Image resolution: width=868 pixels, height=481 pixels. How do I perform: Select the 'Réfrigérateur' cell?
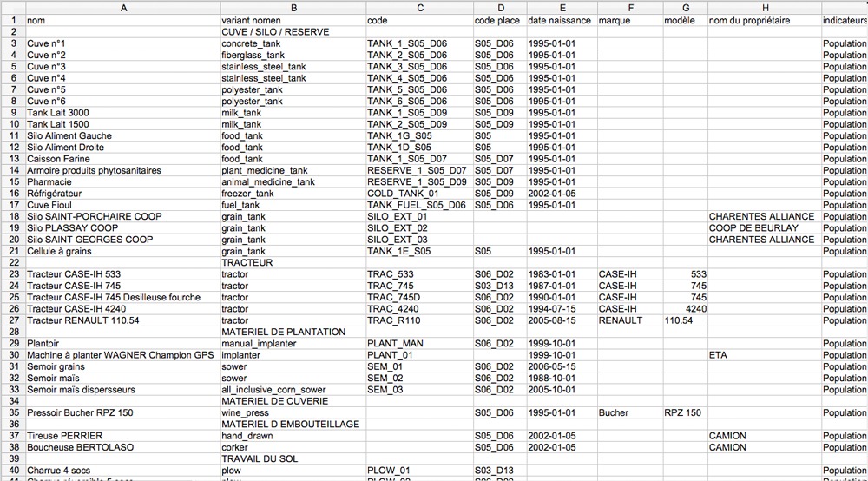123,194
